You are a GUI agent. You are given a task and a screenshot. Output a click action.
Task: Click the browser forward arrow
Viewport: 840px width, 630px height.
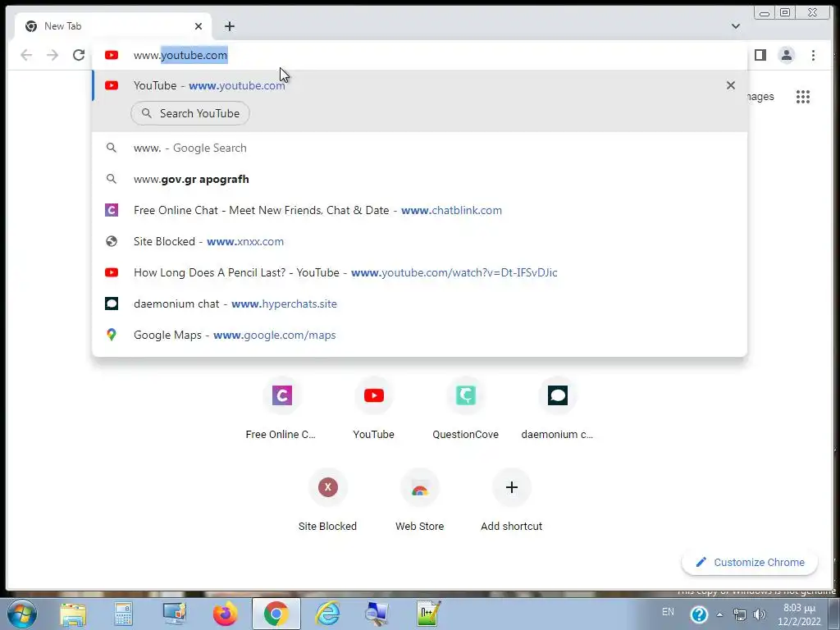pyautogui.click(x=52, y=55)
